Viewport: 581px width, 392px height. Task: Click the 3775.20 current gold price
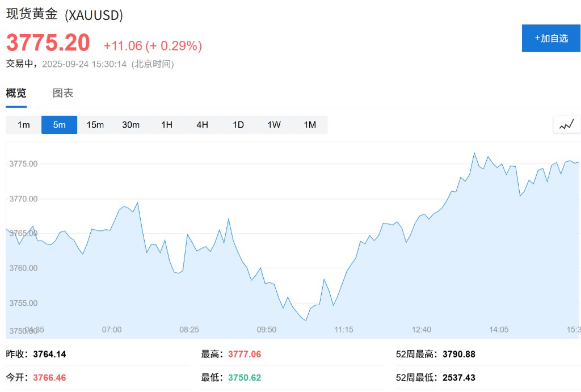coord(48,43)
